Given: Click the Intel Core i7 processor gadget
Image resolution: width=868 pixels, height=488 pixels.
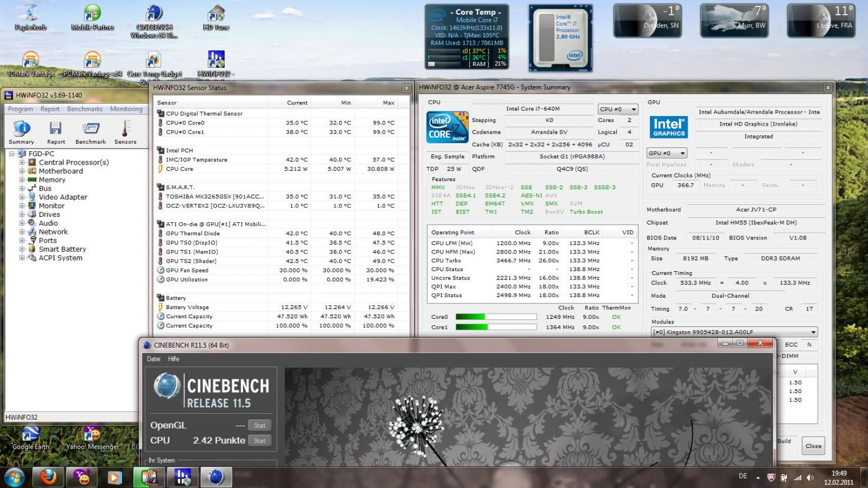Looking at the screenshot, I should 560,38.
